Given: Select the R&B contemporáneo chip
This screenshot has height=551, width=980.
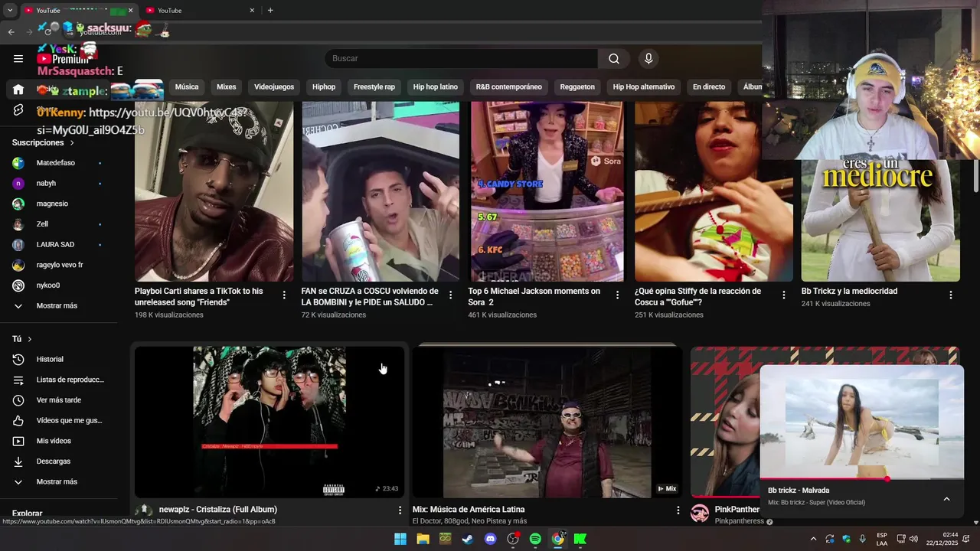Looking at the screenshot, I should (509, 87).
